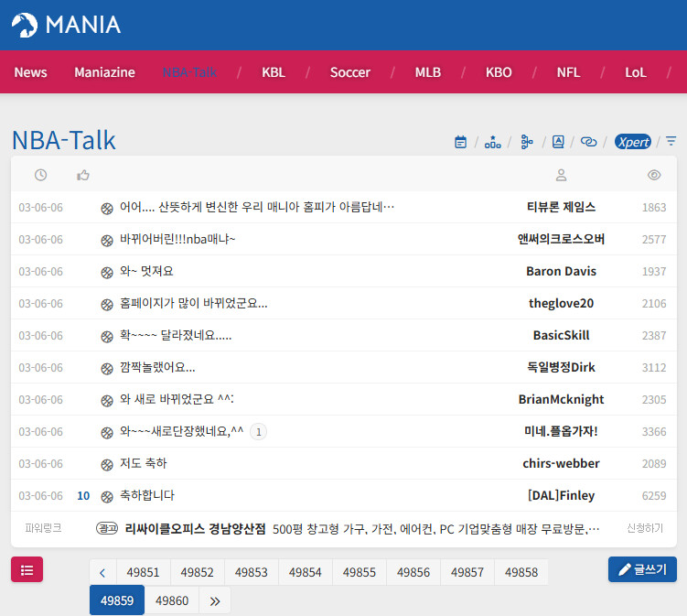This screenshot has width=687, height=616.
Task: Click the eye views column icon
Action: coord(654,176)
